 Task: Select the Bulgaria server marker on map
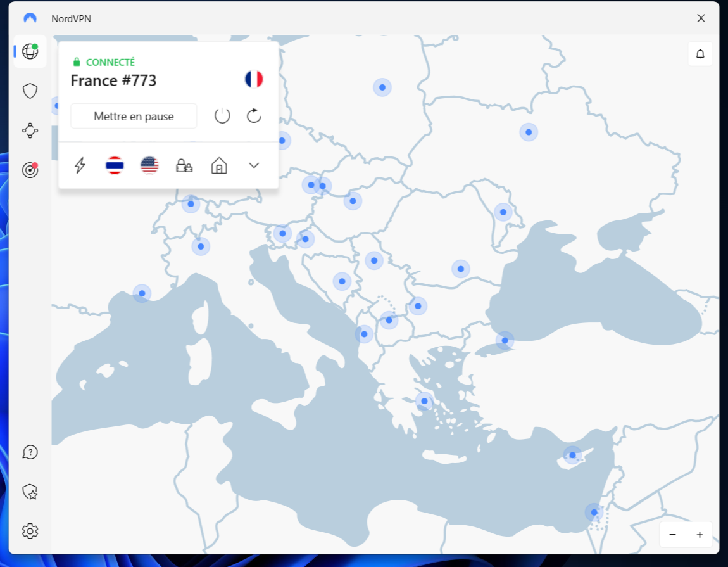pos(418,306)
